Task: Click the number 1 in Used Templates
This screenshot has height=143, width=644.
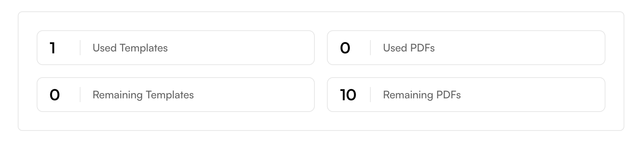Action: (x=53, y=48)
